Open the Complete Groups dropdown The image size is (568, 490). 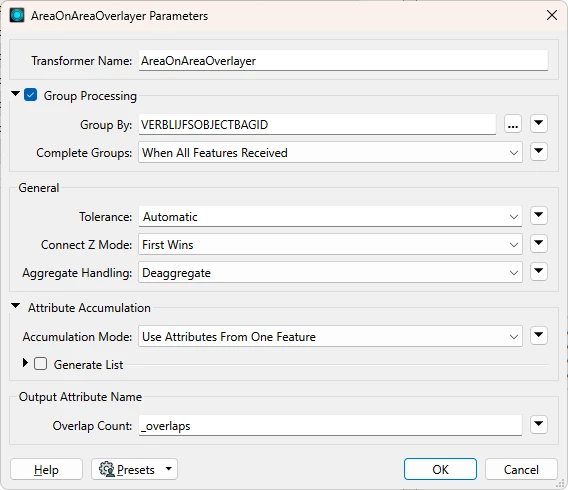point(330,152)
